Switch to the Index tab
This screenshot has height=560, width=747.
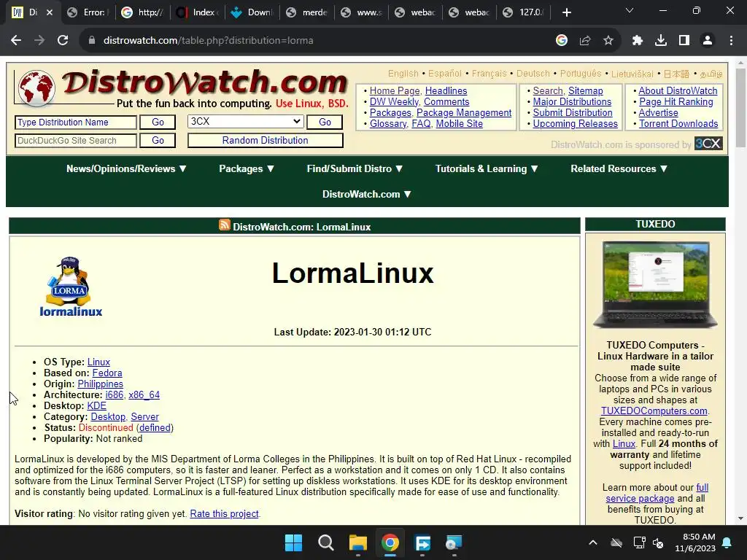click(197, 12)
